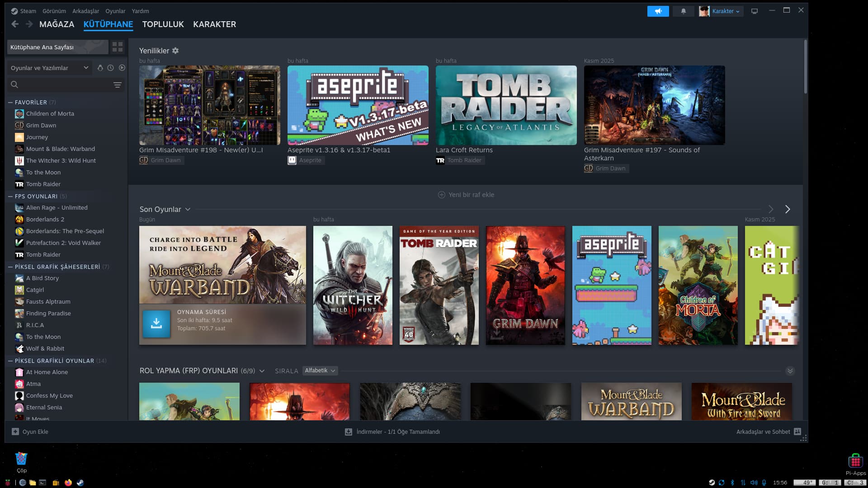Click the blue announcements megaphone button

pos(658,11)
